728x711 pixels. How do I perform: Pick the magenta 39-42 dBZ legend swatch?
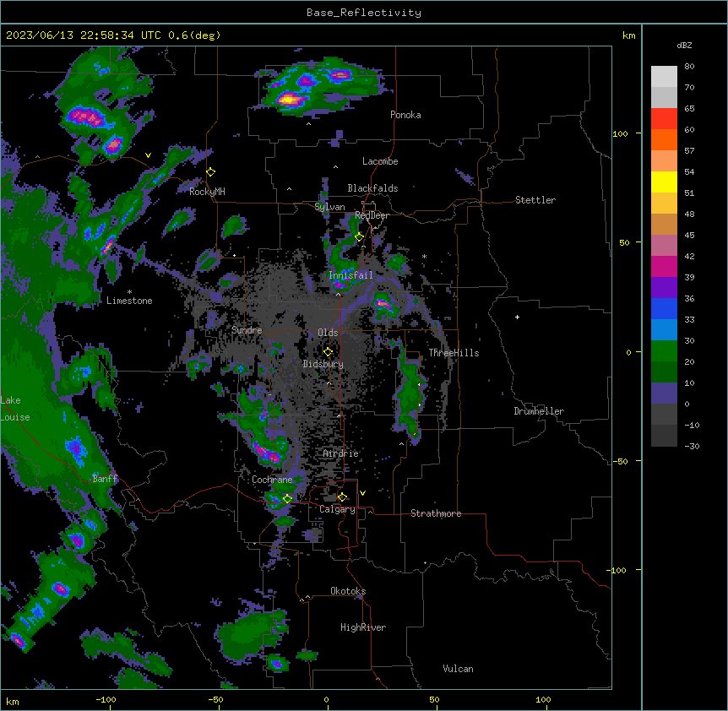(x=664, y=266)
